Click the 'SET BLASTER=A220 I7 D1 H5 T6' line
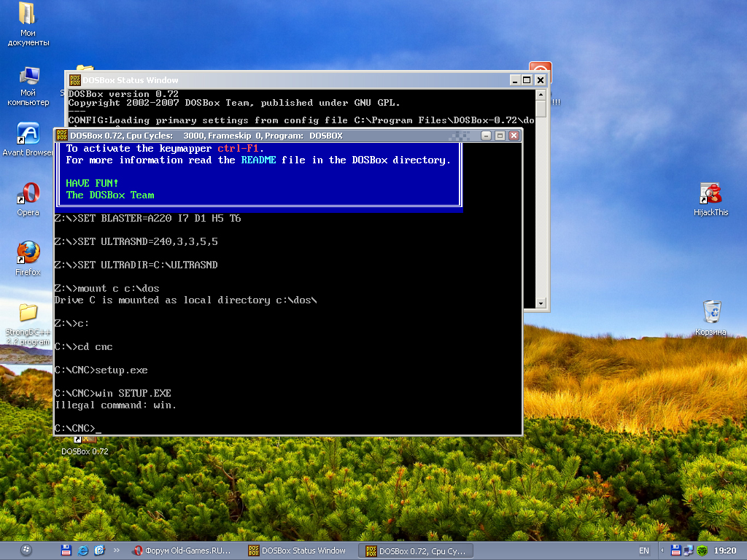This screenshot has width=747, height=560. [x=147, y=219]
